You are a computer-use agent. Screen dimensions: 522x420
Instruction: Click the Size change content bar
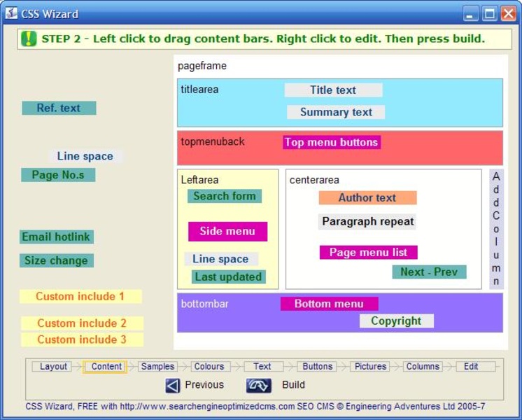click(57, 260)
